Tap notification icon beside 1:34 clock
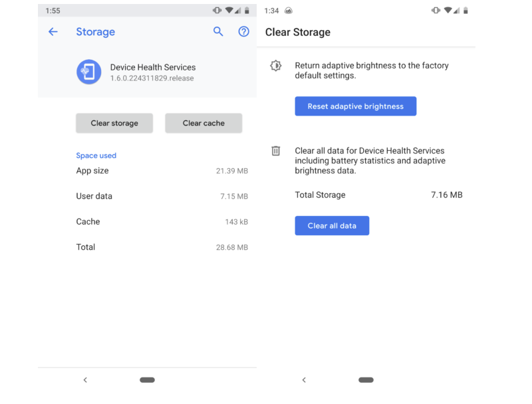The image size is (532, 404). pos(289,11)
